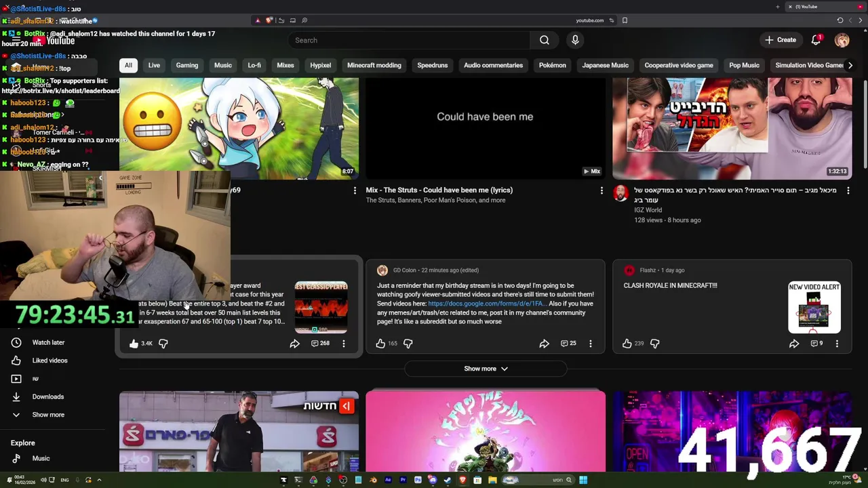This screenshot has height=488, width=868.
Task: Open the docs.google.com forms link
Action: point(487,304)
